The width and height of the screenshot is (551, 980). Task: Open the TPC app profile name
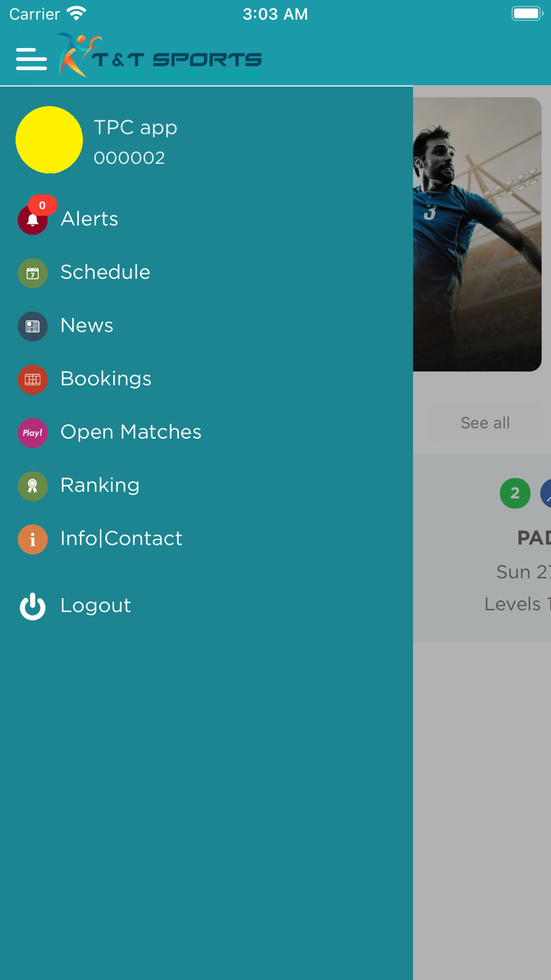pos(136,127)
